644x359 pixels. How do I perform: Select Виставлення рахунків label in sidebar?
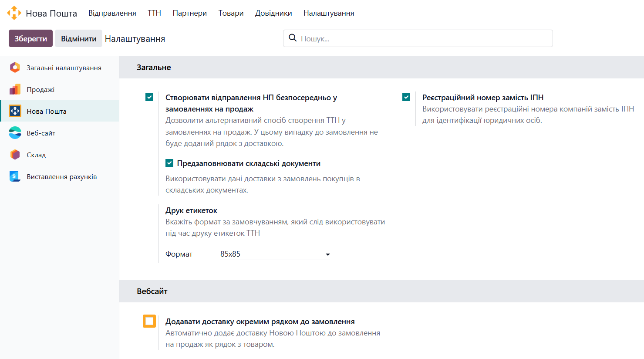[x=62, y=177]
